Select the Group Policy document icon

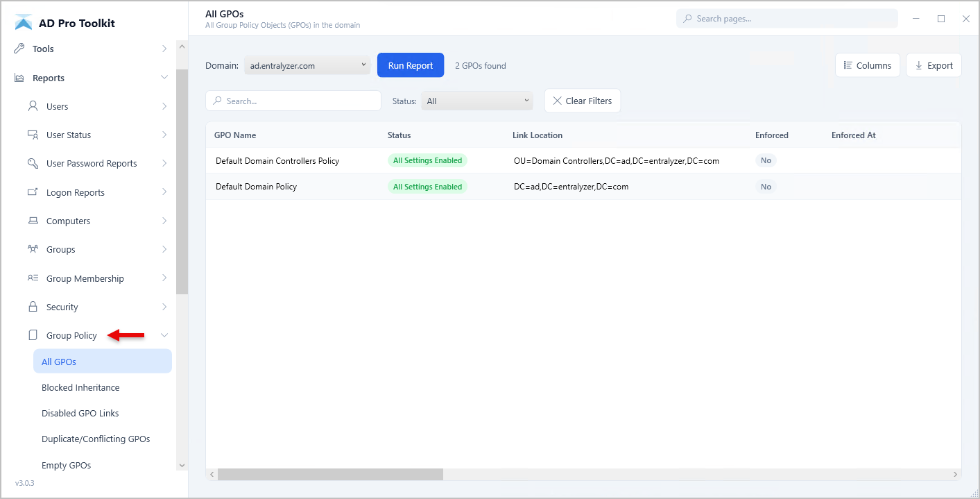(x=33, y=335)
